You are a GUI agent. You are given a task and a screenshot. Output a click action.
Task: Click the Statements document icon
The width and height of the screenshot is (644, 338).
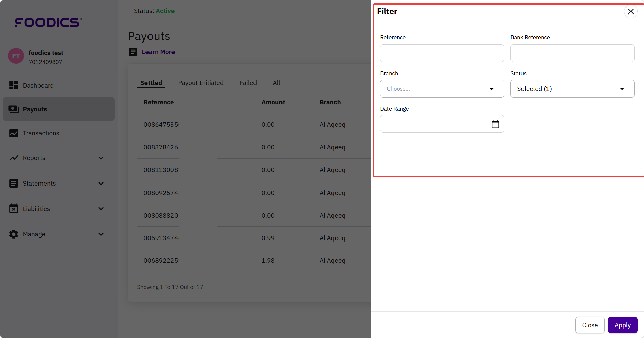click(x=14, y=184)
